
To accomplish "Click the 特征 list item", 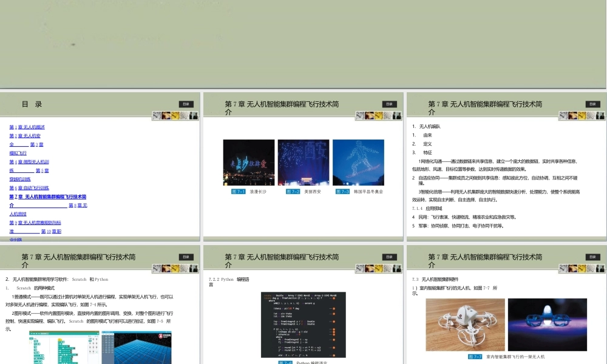I will tap(427, 153).
